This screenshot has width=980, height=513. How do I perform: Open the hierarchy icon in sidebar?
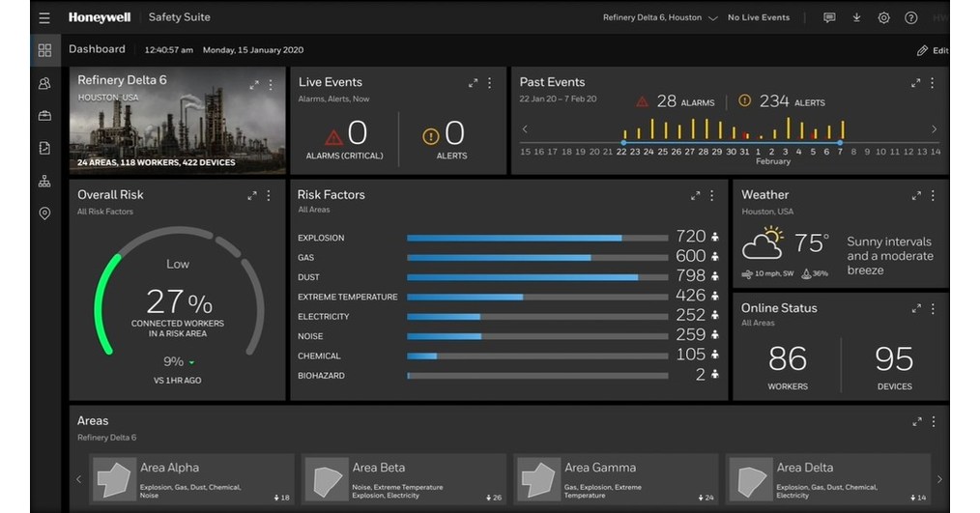point(44,181)
